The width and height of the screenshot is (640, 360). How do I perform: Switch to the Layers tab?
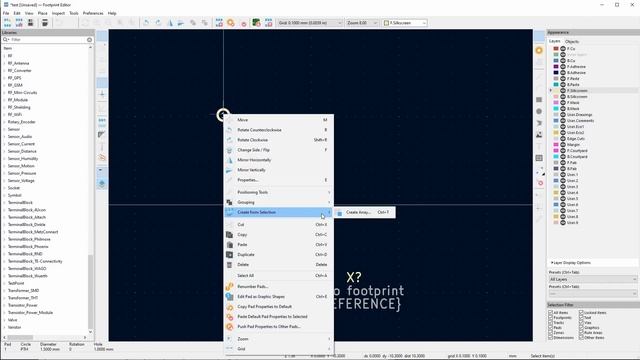coord(554,42)
